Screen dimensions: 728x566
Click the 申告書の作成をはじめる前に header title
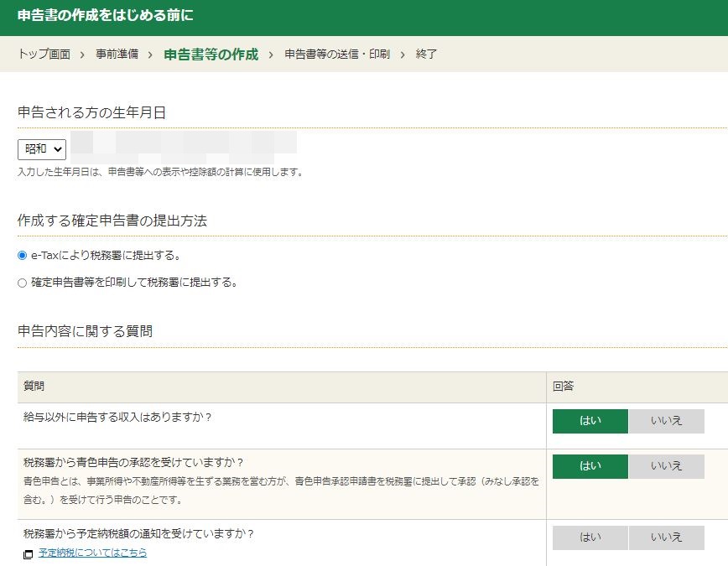(x=106, y=15)
